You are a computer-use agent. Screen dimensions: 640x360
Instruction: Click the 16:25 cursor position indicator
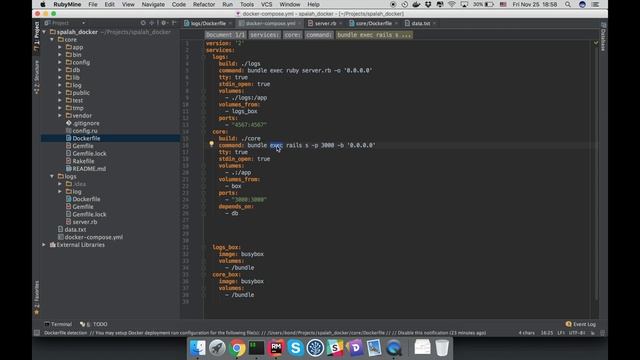pyautogui.click(x=547, y=333)
